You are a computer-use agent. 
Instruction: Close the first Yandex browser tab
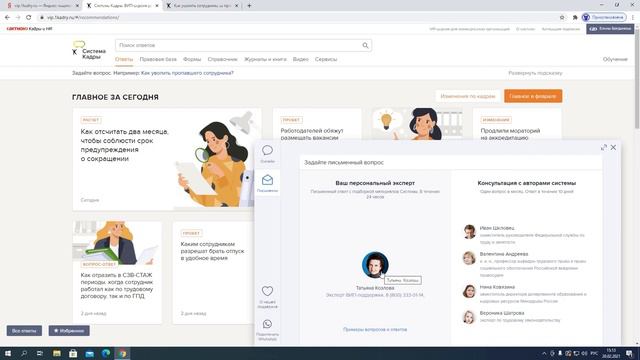(x=77, y=6)
